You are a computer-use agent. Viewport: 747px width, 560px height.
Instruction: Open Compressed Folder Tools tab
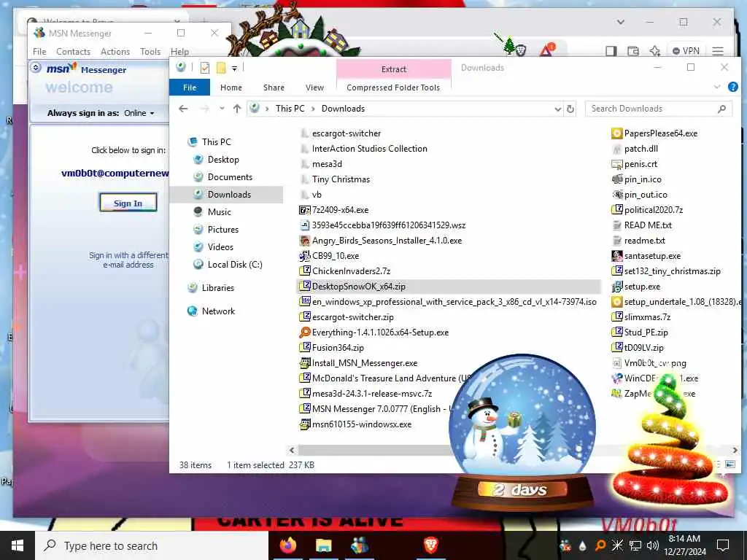pos(393,87)
